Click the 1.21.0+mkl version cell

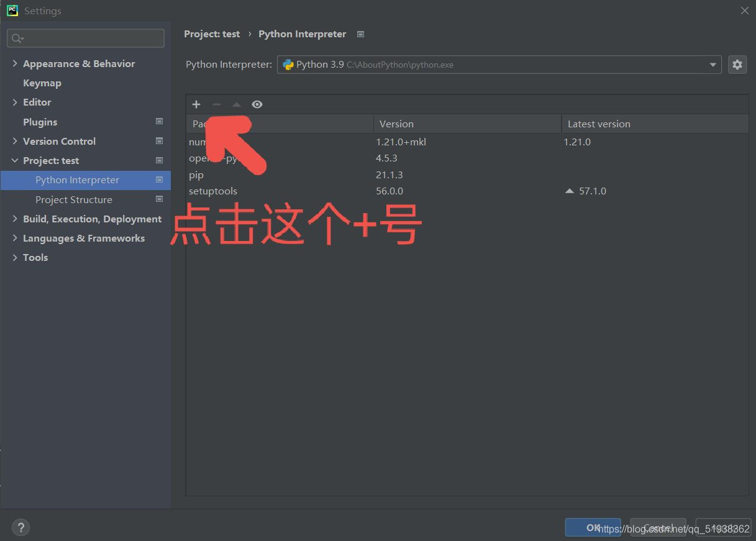(x=401, y=142)
